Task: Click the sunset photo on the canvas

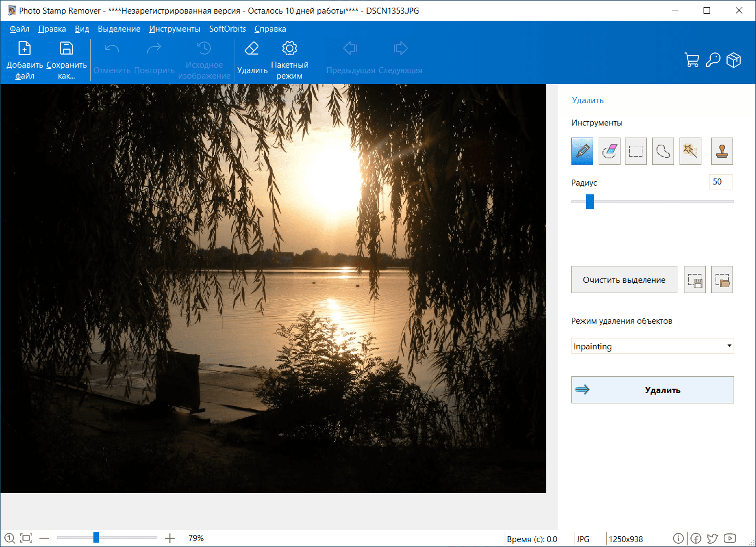Action: tap(273, 288)
